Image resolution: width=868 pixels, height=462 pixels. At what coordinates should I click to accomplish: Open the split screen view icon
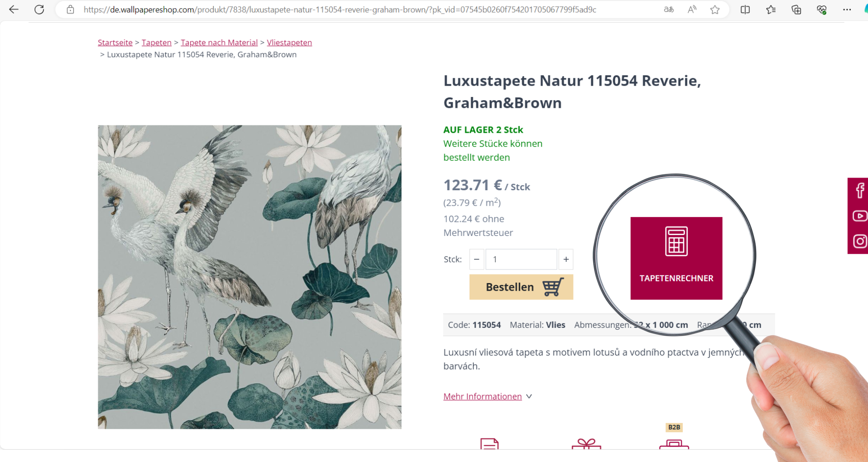(745, 10)
